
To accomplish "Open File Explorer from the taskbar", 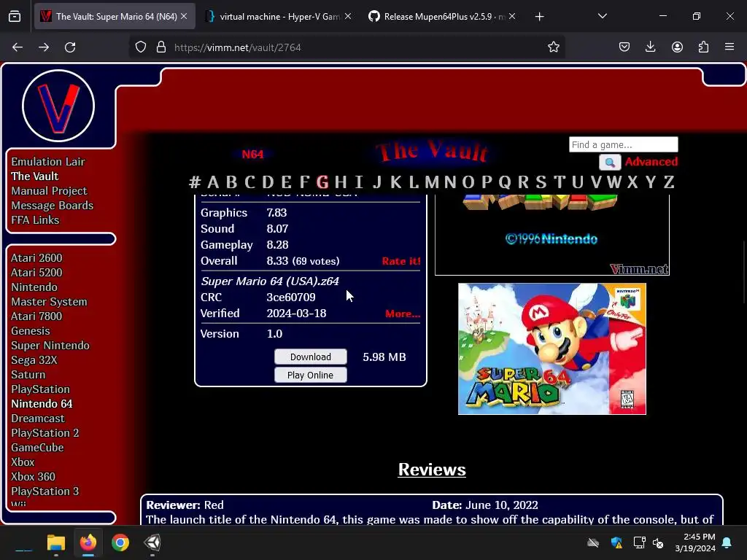I will (55, 542).
